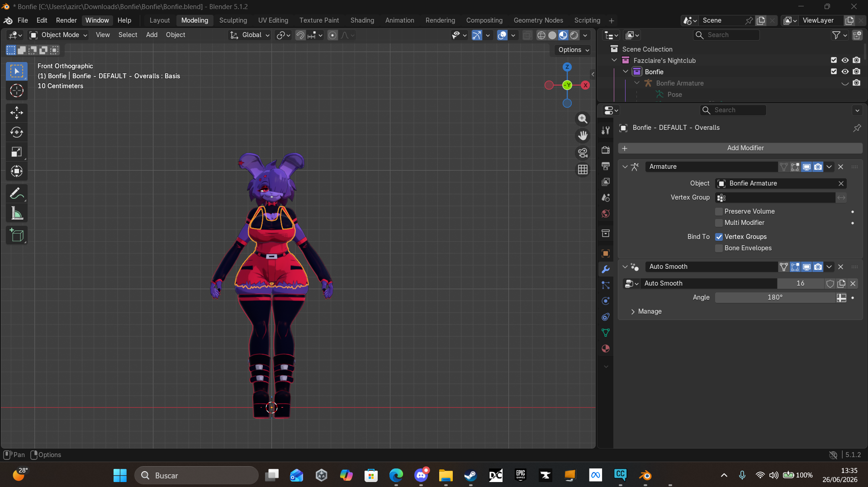Image resolution: width=868 pixels, height=487 pixels.
Task: Switch to the Shading workspace tab
Action: (x=362, y=20)
